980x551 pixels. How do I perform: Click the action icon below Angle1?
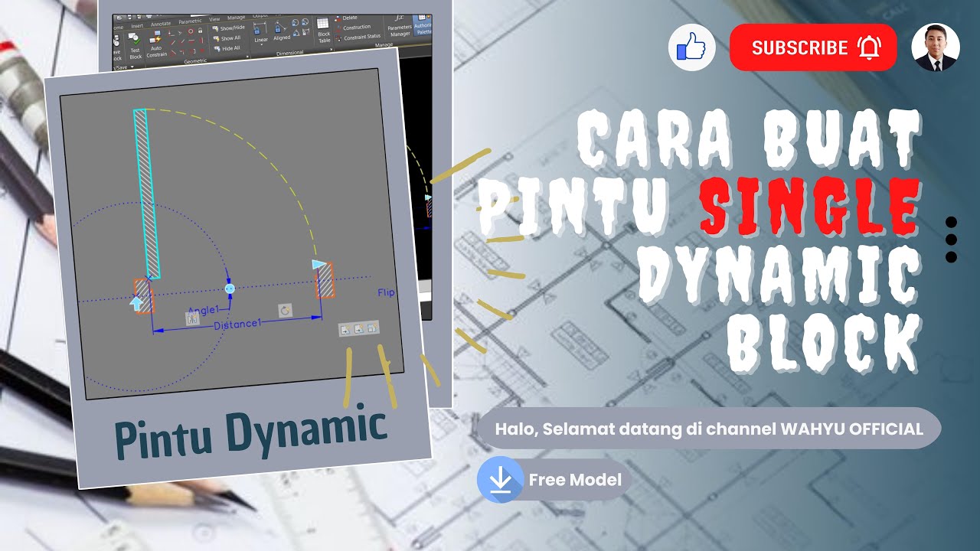[x=192, y=318]
